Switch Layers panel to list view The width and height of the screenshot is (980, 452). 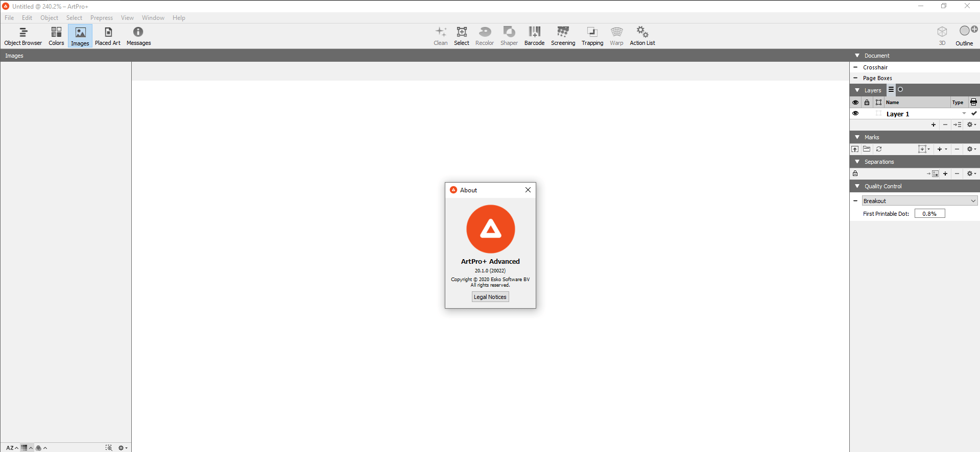[x=891, y=90]
